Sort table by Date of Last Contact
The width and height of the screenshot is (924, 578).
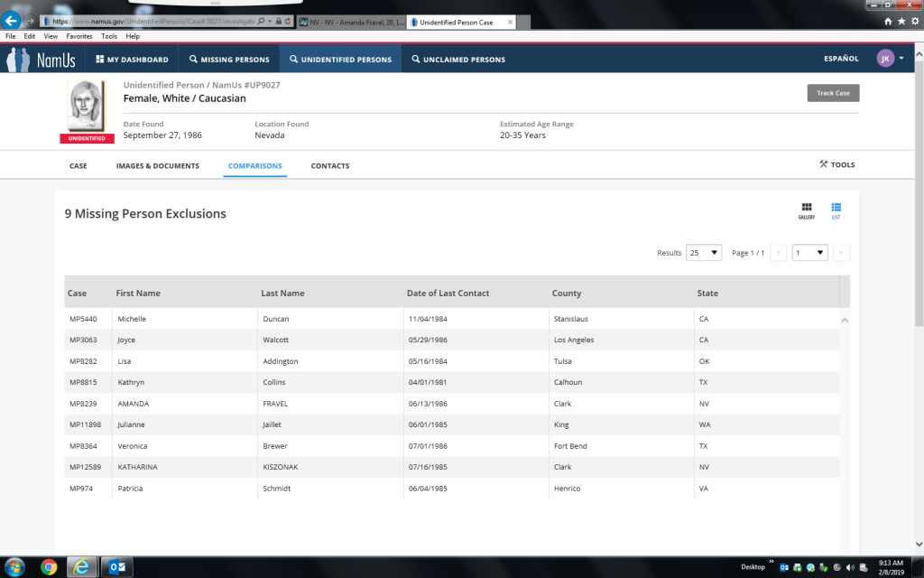point(448,294)
